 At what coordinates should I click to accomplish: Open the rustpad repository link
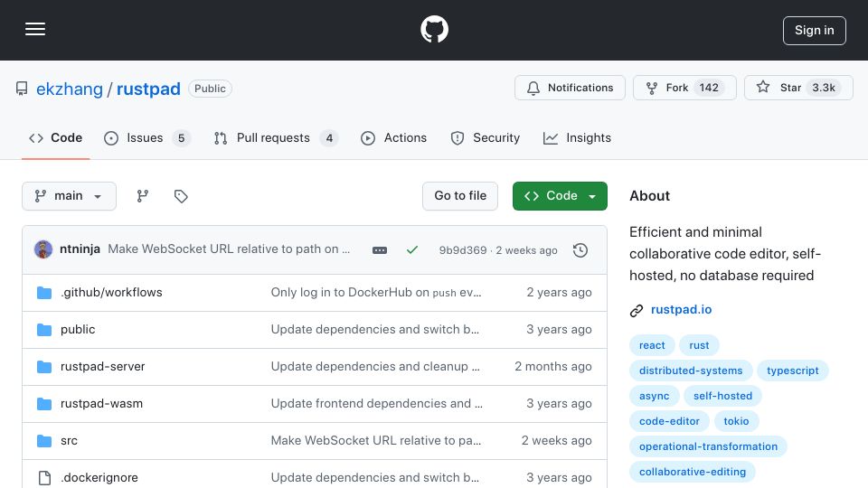tap(148, 89)
